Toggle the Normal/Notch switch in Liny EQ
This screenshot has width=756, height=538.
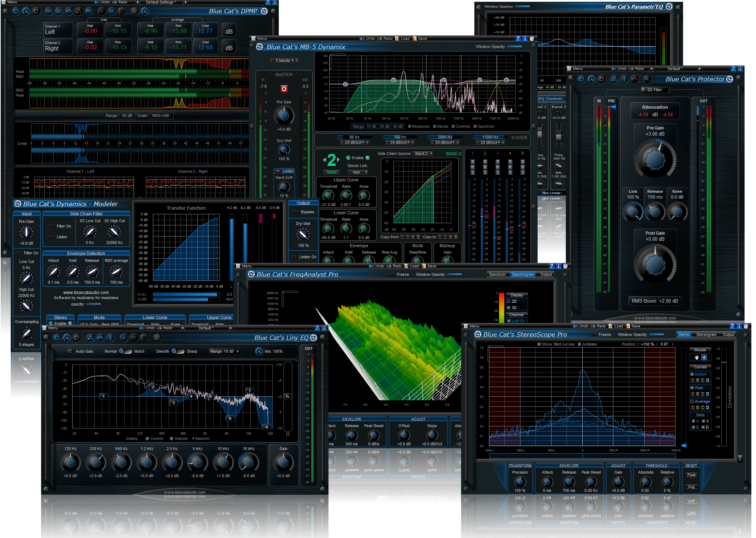[x=125, y=351]
